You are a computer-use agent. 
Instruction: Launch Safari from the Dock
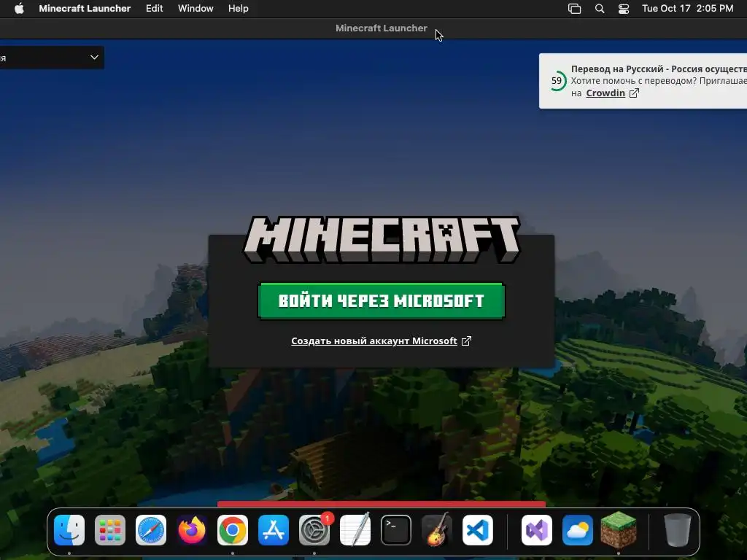(151, 530)
